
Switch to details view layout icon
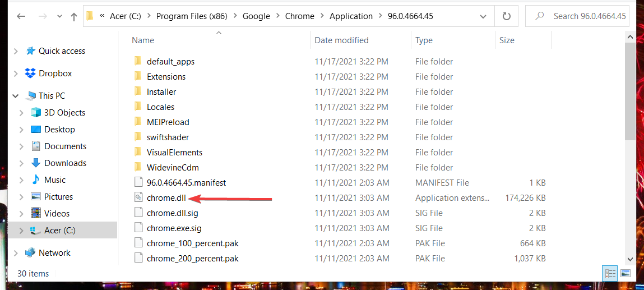[610, 273]
